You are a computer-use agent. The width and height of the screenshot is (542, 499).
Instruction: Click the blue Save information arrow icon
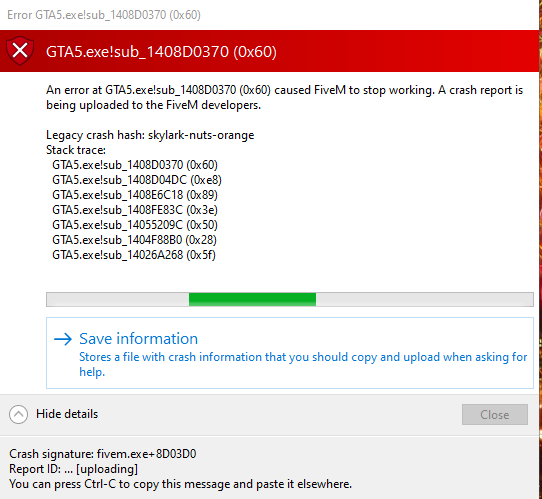tap(63, 339)
